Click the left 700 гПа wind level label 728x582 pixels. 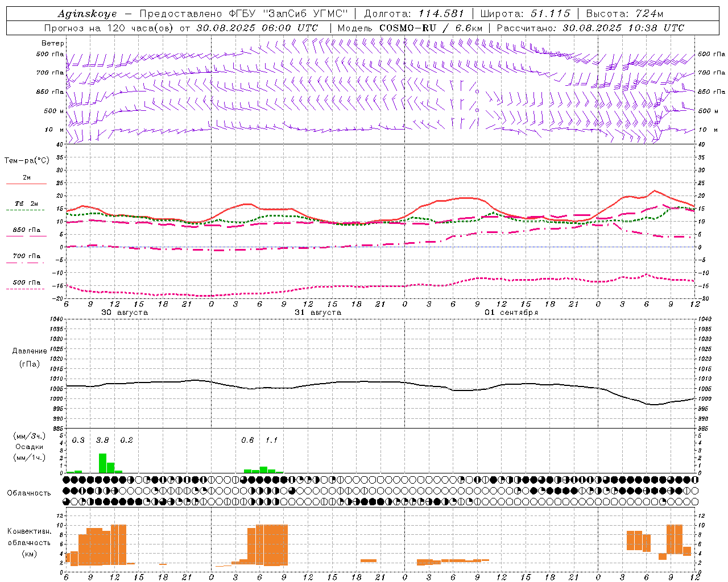pyautogui.click(x=50, y=73)
